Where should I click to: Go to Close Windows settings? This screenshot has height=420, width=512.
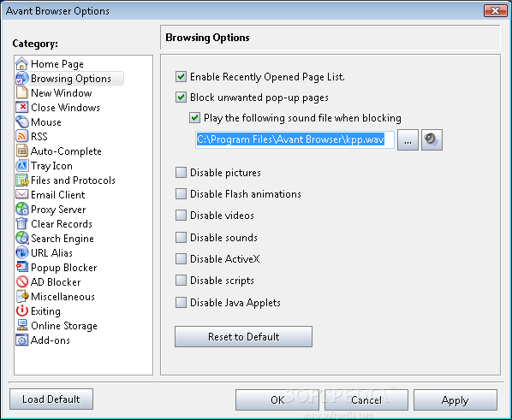click(x=65, y=108)
